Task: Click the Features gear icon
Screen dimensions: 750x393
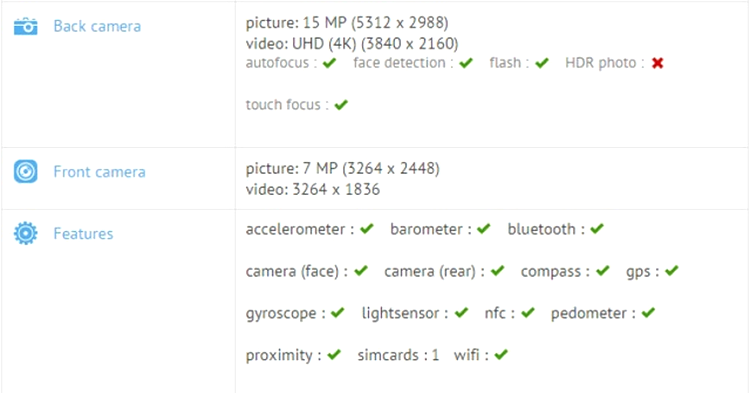Action: tap(25, 233)
